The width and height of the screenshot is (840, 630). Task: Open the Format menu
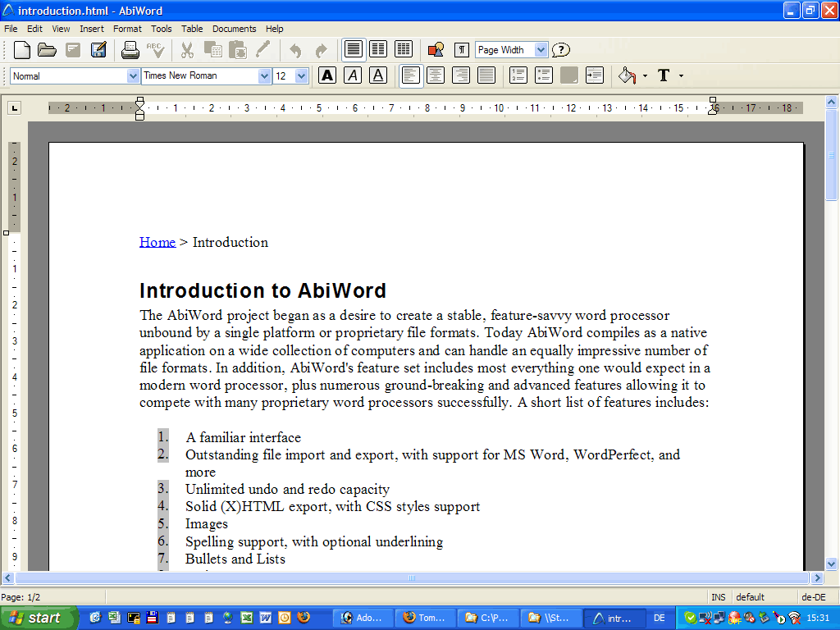127,29
